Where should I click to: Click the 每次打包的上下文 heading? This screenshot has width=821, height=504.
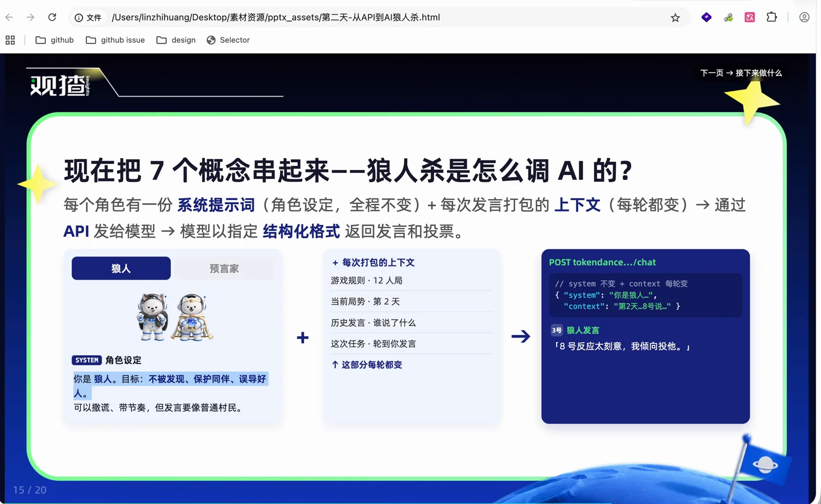374,263
